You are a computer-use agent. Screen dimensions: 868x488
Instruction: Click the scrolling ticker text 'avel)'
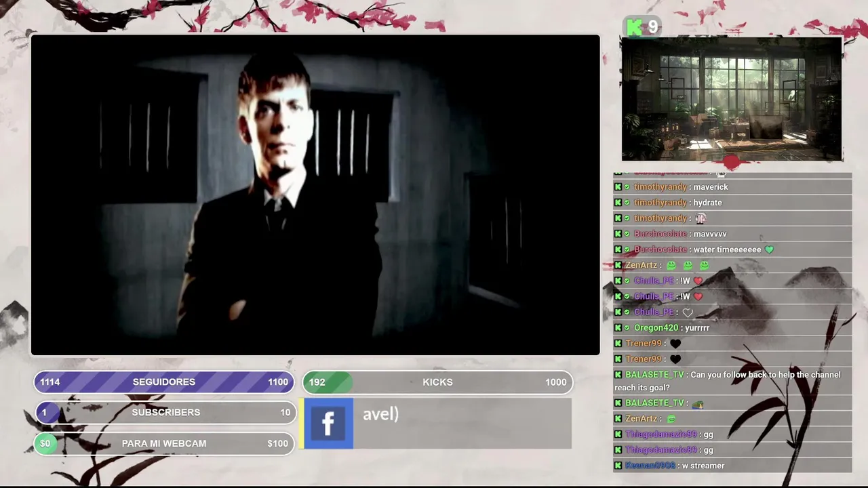click(x=380, y=414)
